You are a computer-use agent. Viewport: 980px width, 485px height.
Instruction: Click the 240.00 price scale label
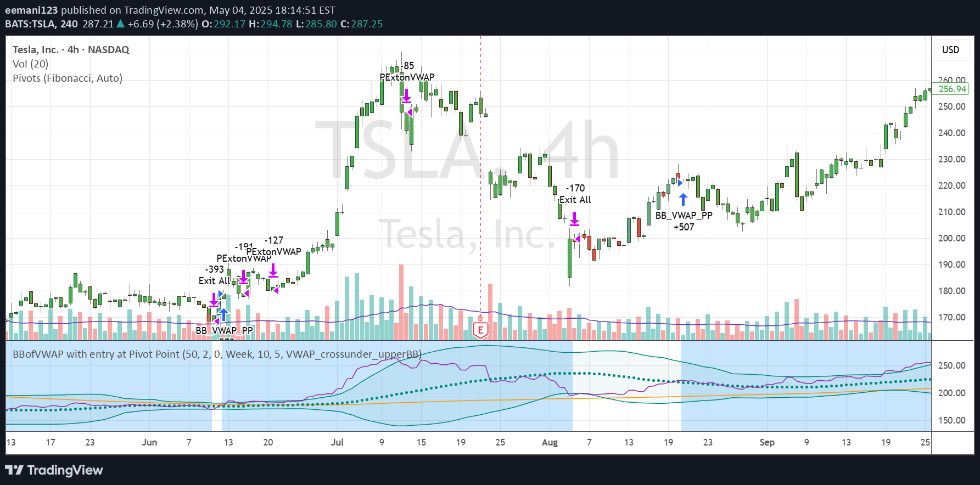point(952,133)
